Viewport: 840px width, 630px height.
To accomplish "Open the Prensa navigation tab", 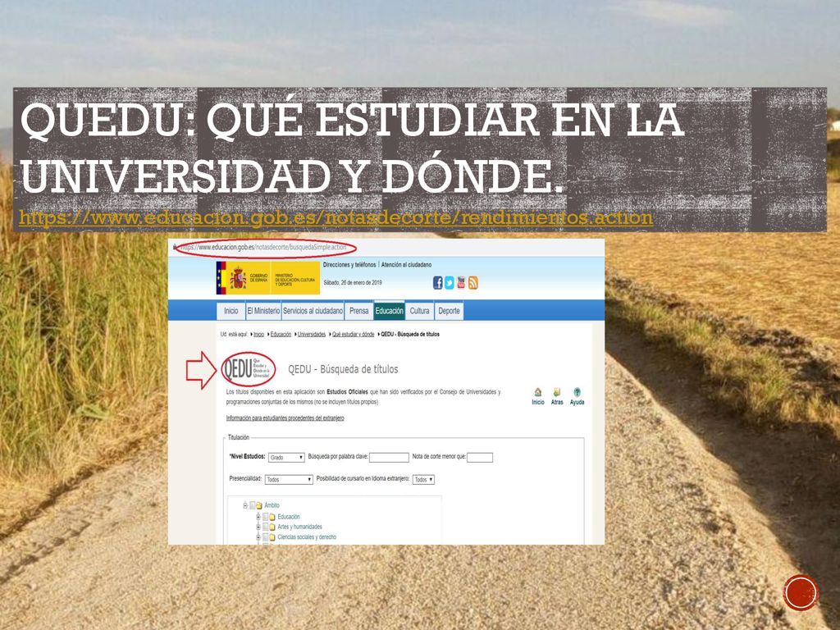I will (x=359, y=311).
